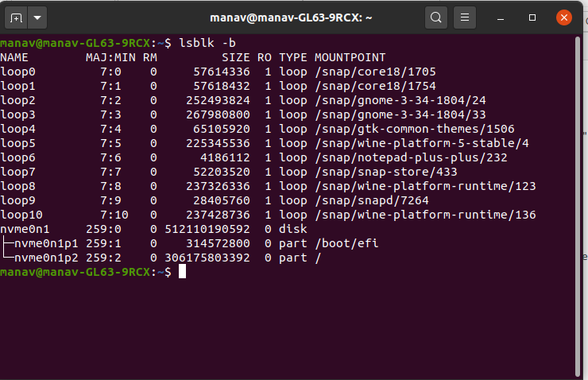Click the loop0 device name
This screenshot has width=588, height=380.
tap(17, 72)
